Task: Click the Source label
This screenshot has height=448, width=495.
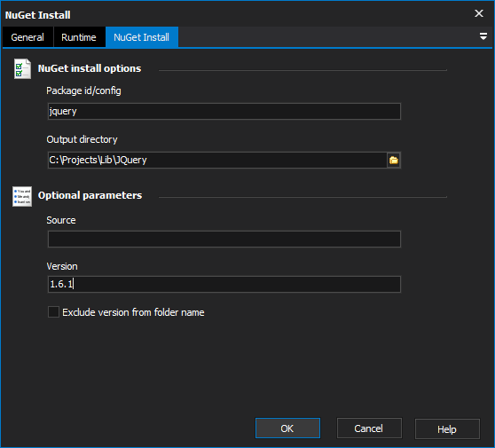Action: pyautogui.click(x=61, y=220)
